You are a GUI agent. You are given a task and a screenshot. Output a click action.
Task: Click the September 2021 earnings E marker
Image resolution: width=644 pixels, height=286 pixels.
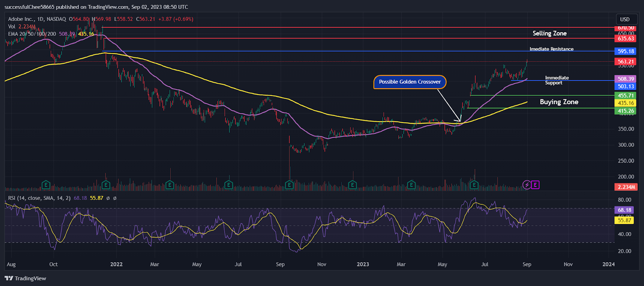pos(46,185)
